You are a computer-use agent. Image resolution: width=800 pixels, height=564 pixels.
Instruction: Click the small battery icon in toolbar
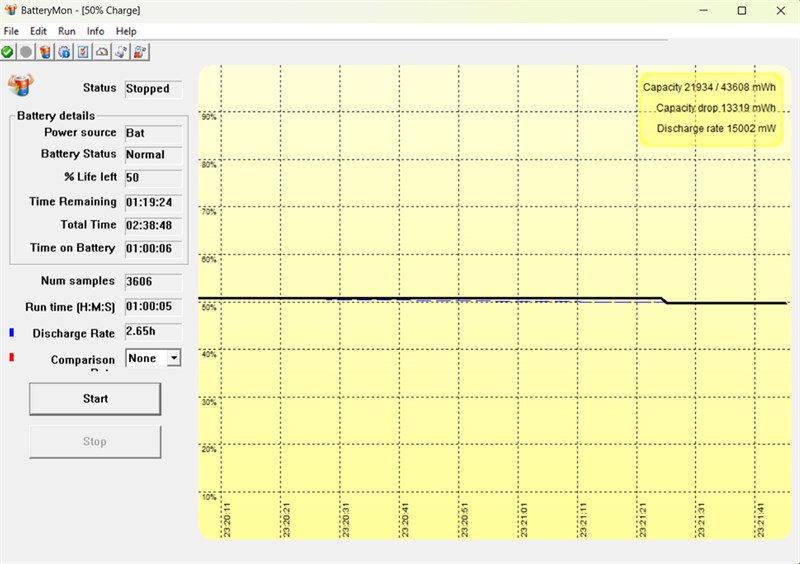(x=45, y=51)
